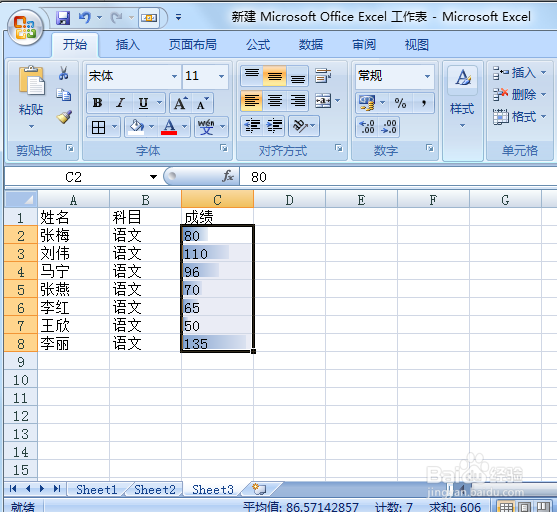Center text horizontally
Viewport: 557px width, 512px height.
(x=275, y=101)
